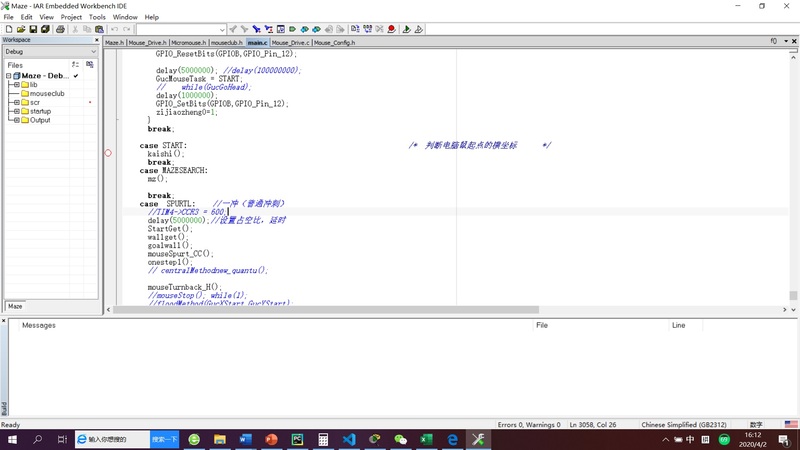Close the Workspace panel
Image resolution: width=800 pixels, height=450 pixels.
pos(96,40)
